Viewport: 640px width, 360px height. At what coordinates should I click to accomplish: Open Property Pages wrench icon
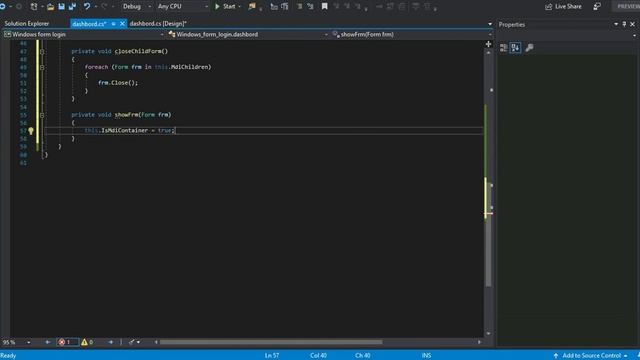point(529,48)
